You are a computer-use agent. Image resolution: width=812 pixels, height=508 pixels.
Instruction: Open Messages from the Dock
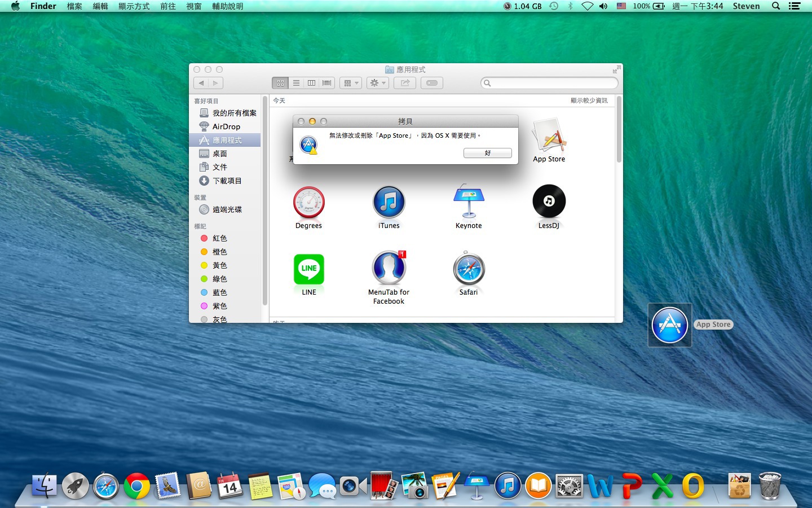pyautogui.click(x=322, y=486)
